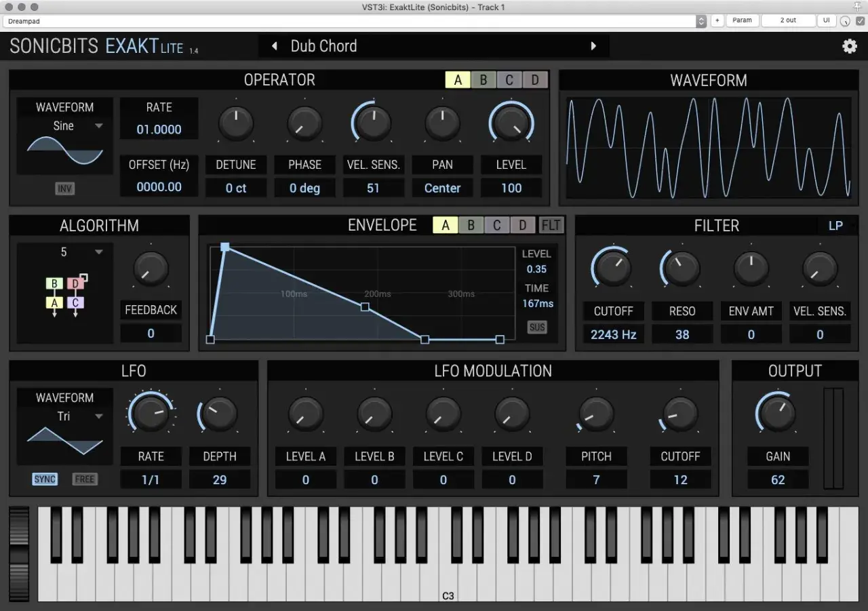Click the host knob icon beside UI button
Screen dimensions: 868x611
(845, 21)
